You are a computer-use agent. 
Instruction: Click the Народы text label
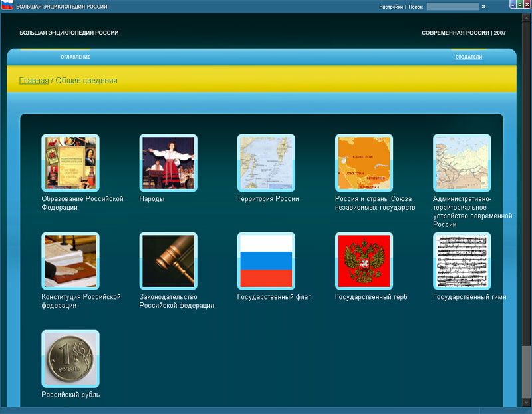(x=152, y=199)
